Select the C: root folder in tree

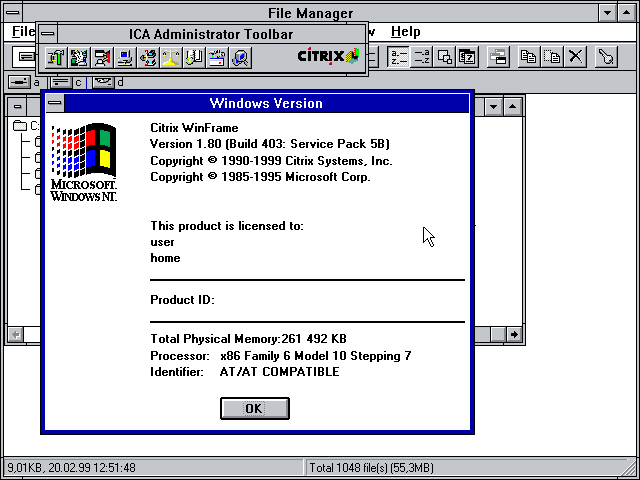(x=25, y=125)
